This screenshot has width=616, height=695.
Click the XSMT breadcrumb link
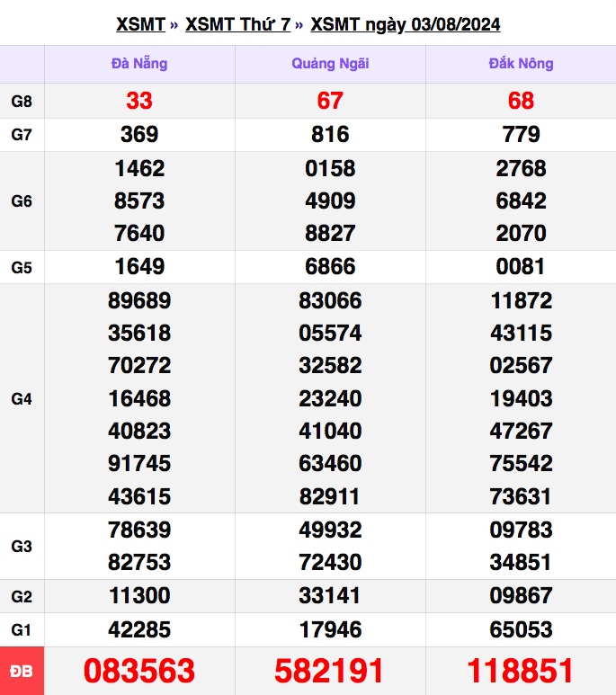140,24
